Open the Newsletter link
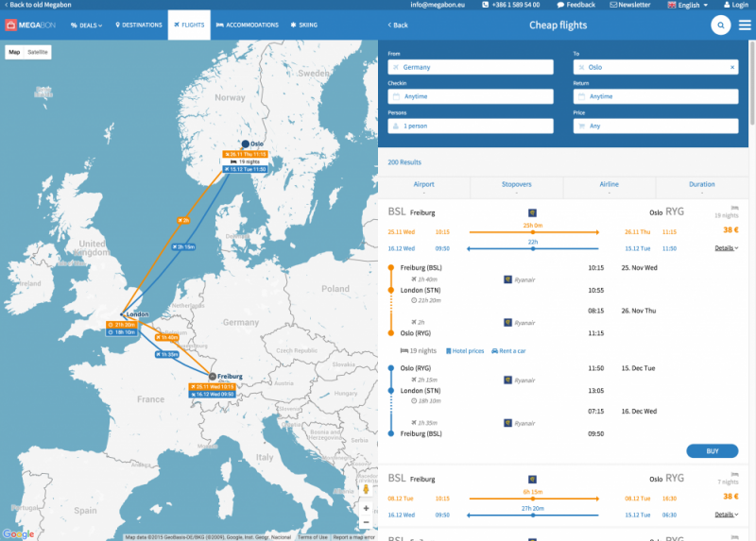This screenshot has width=756, height=541. (x=630, y=5)
